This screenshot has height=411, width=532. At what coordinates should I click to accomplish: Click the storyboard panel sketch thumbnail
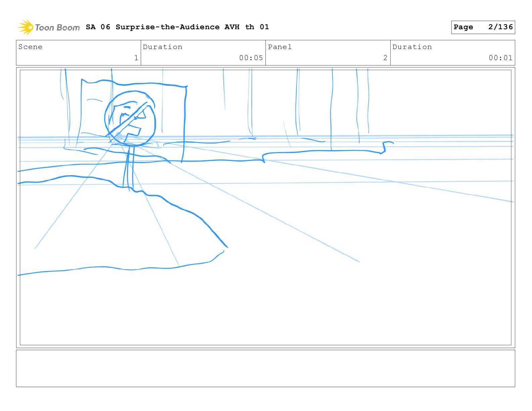point(266,208)
